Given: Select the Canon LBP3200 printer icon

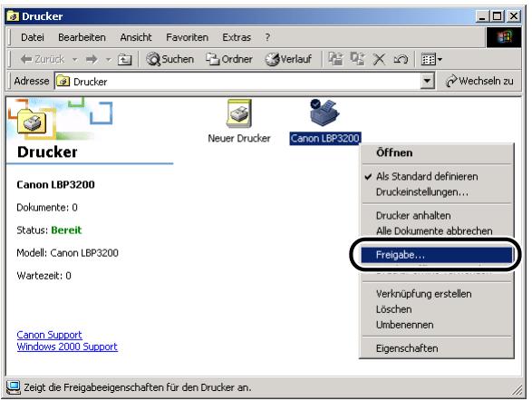Looking at the screenshot, I should (324, 122).
